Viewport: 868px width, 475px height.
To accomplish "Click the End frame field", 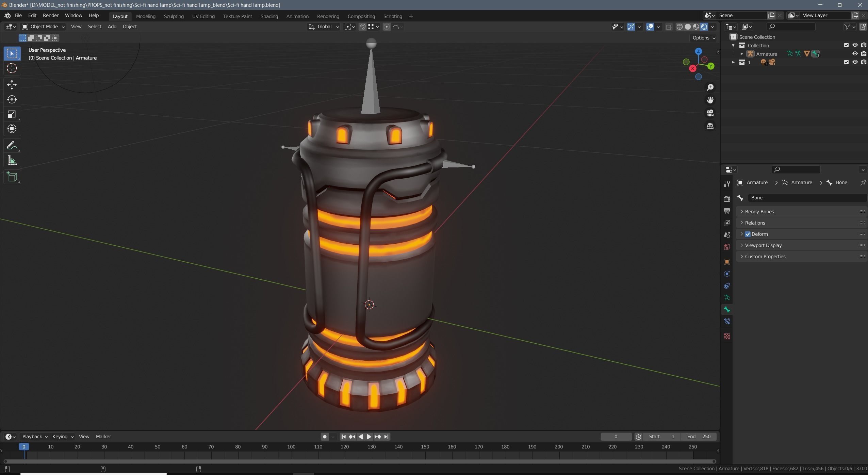I will click(x=699, y=437).
